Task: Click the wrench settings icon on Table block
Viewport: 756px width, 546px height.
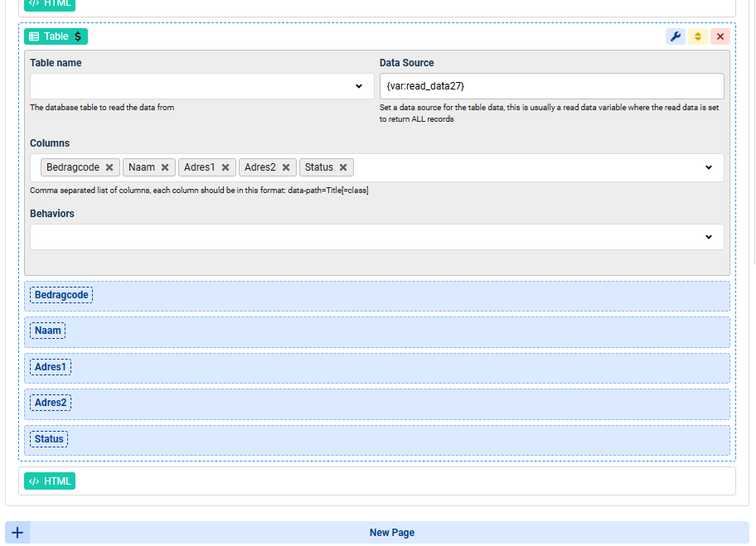Action: (x=676, y=36)
